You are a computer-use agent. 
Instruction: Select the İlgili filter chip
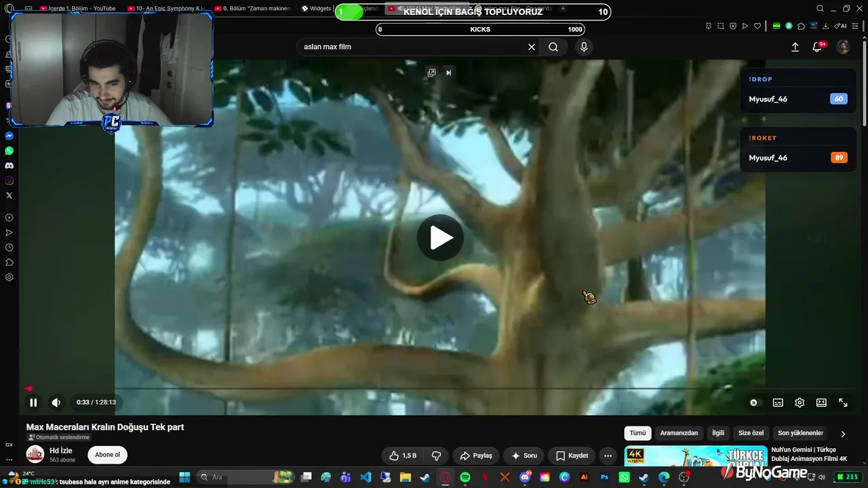click(718, 433)
